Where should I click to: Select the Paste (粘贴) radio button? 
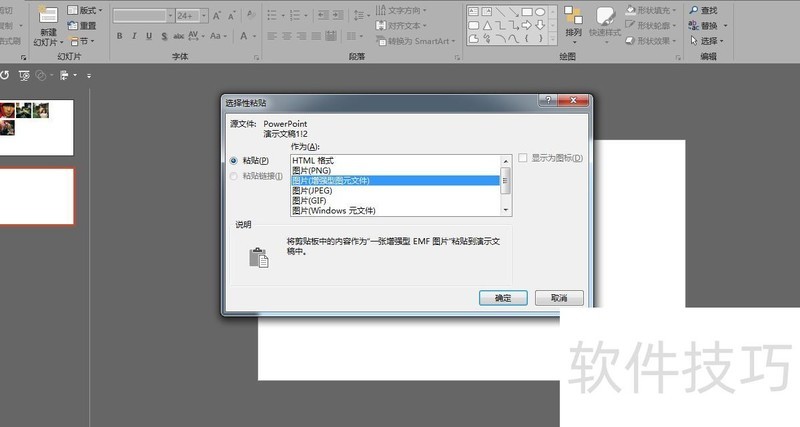pyautogui.click(x=234, y=161)
